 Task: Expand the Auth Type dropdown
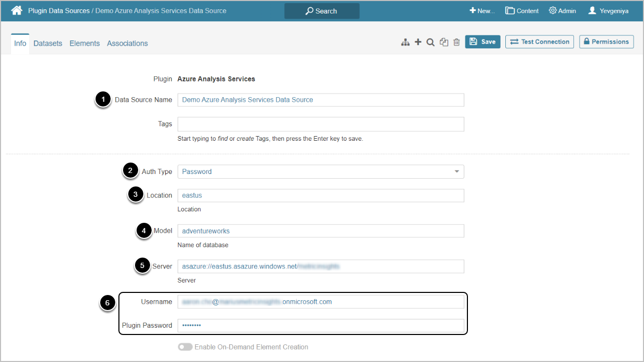(320, 171)
